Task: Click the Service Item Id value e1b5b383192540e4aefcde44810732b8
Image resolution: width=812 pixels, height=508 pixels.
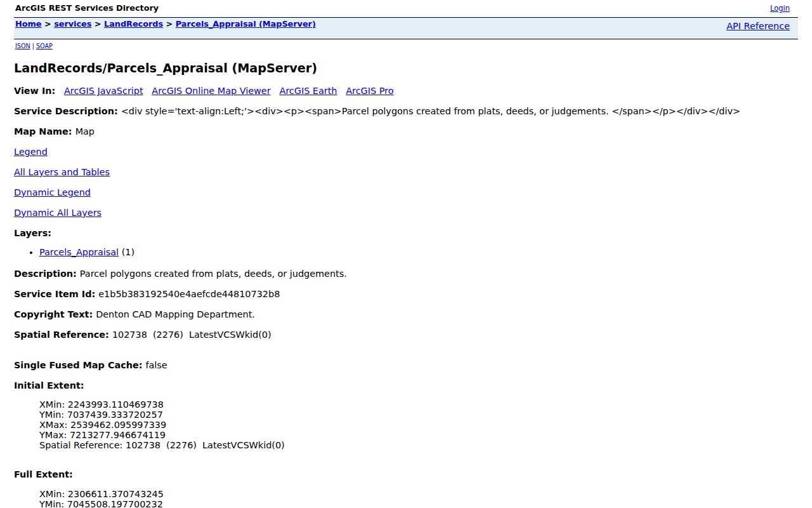Action: [189, 294]
